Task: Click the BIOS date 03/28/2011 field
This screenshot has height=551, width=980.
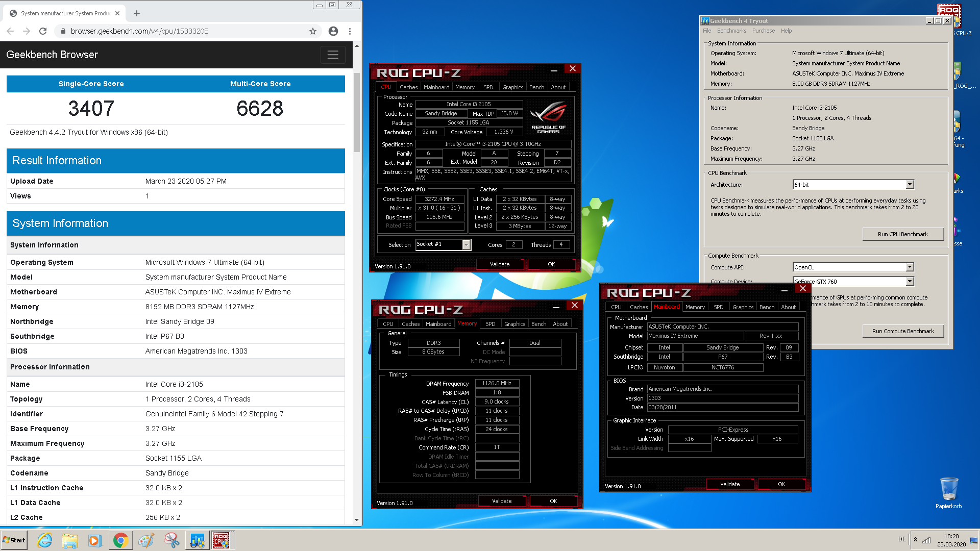Action: [722, 407]
